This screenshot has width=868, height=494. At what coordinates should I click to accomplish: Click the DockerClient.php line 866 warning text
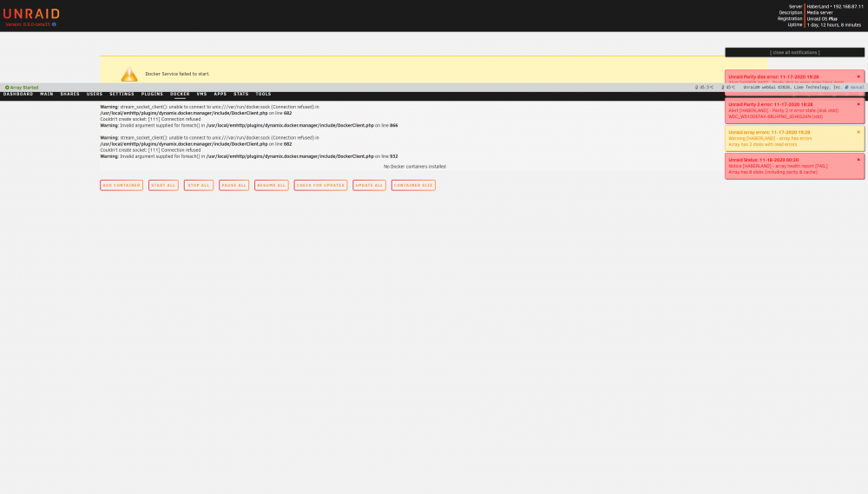(248, 126)
